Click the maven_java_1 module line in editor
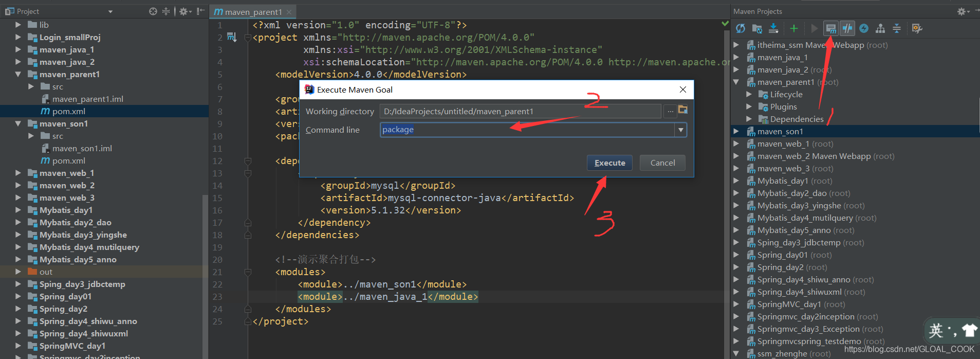Viewport: 980px width, 359px height. tap(388, 297)
